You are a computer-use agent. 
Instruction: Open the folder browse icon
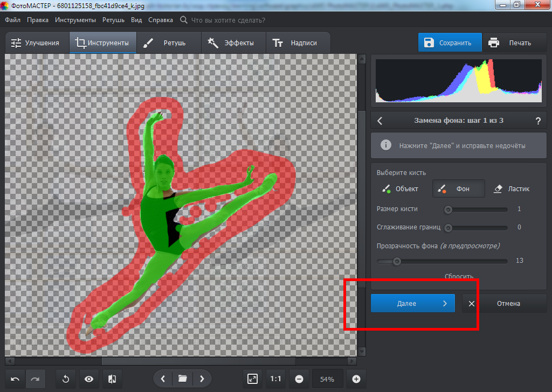pos(182,379)
